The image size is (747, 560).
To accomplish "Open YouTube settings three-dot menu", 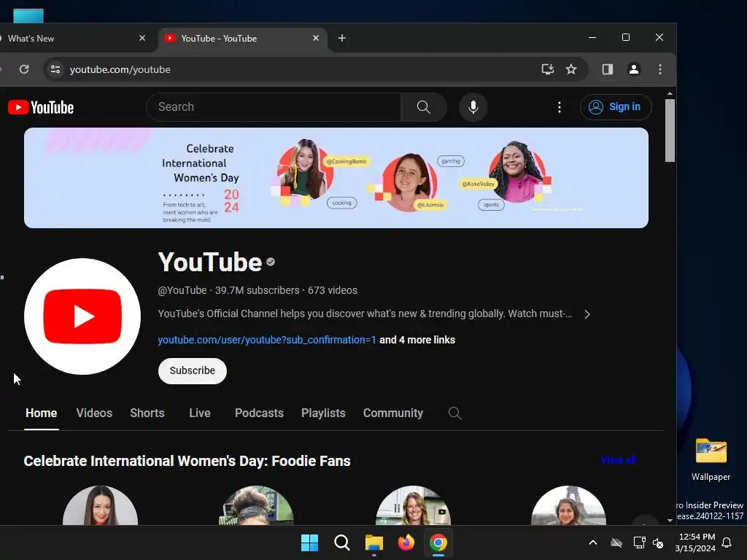I will click(560, 107).
